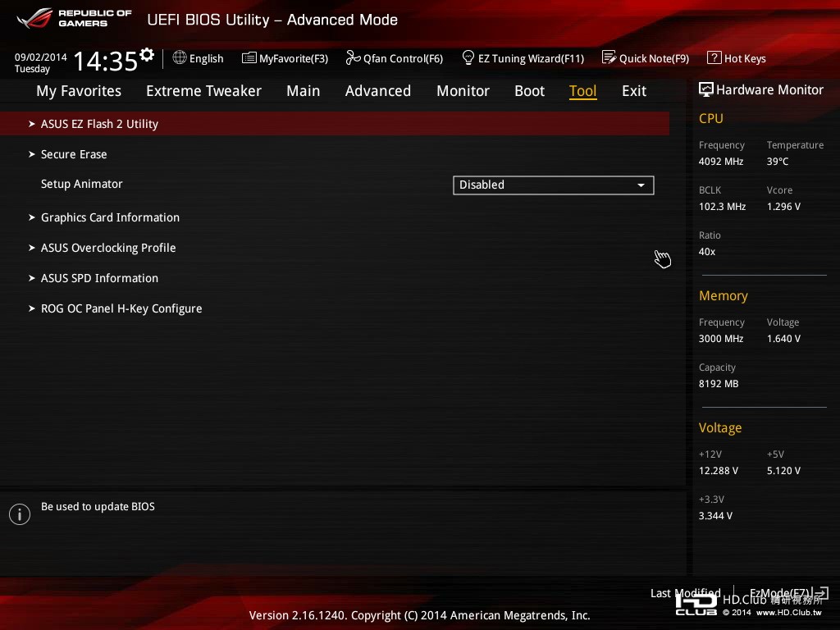Open MyFavorite(F3) label

[294, 58]
